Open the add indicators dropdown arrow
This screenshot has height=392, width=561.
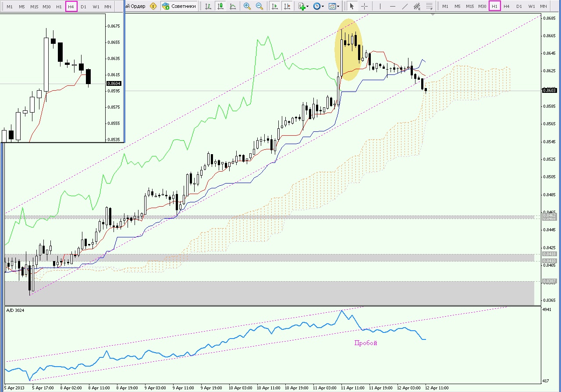tap(308, 7)
